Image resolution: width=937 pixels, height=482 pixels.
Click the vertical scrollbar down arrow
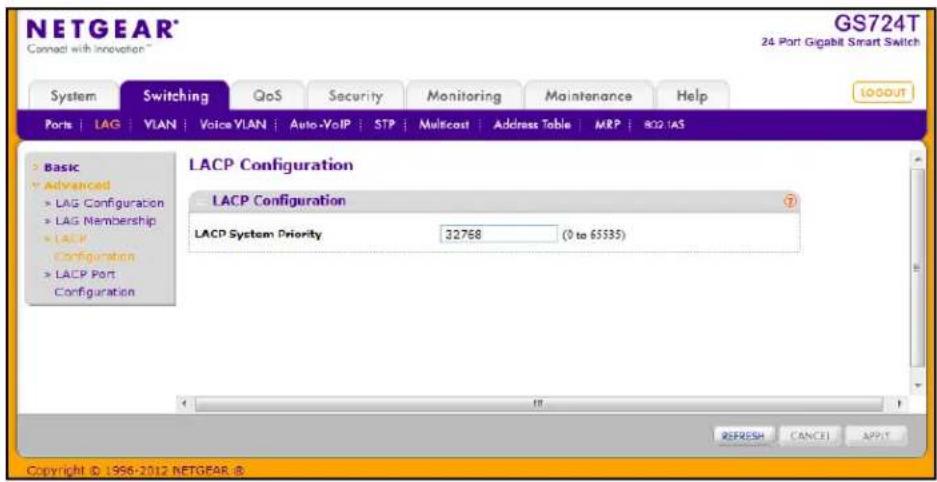click(918, 385)
